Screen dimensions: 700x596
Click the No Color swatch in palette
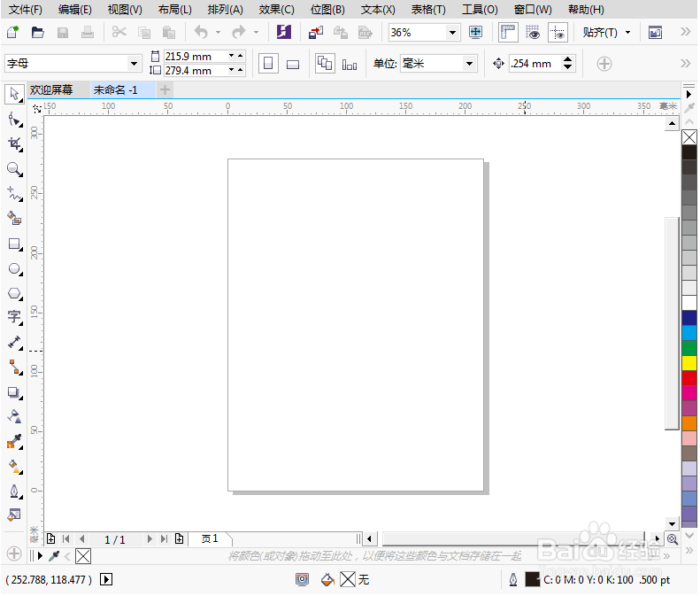pos(689,136)
